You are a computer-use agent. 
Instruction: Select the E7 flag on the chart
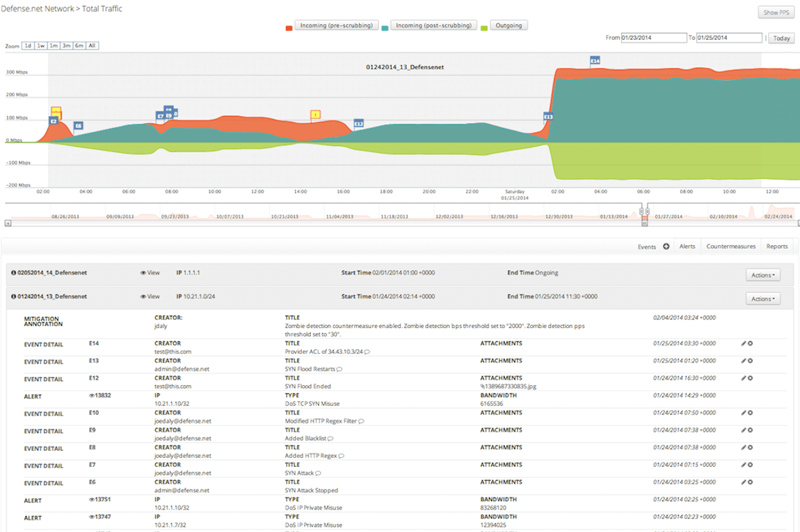160,117
